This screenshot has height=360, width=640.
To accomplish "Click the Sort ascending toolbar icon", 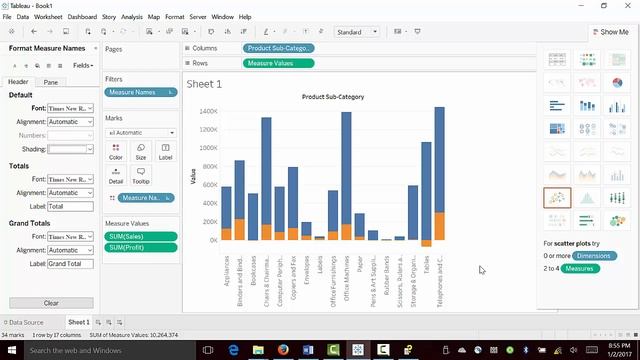I will point(228,31).
